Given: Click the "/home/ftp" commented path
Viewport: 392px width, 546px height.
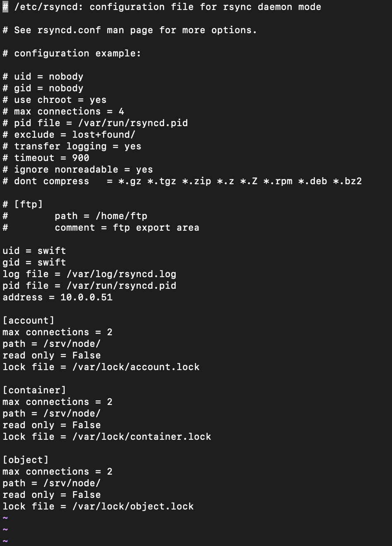Looking at the screenshot, I should 121,216.
